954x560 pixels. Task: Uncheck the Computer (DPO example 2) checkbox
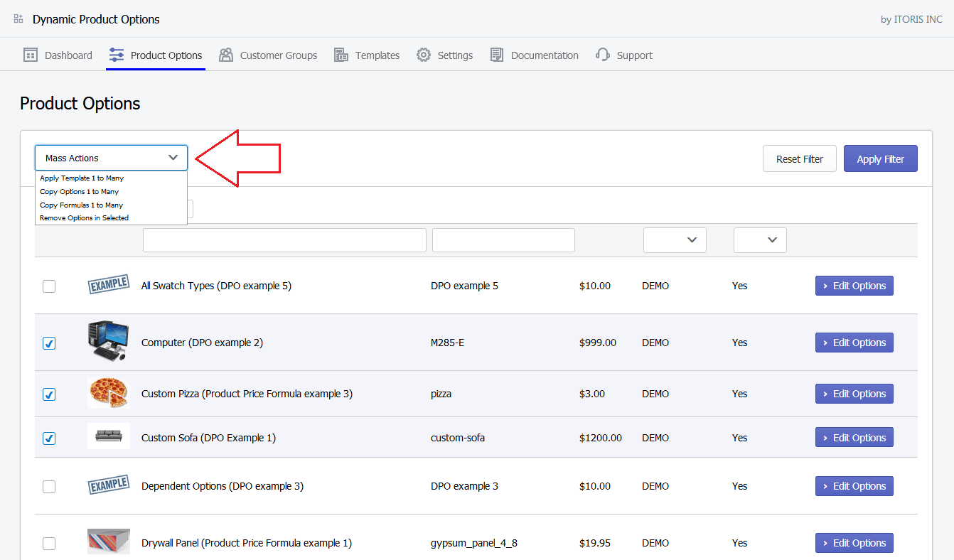click(x=49, y=343)
